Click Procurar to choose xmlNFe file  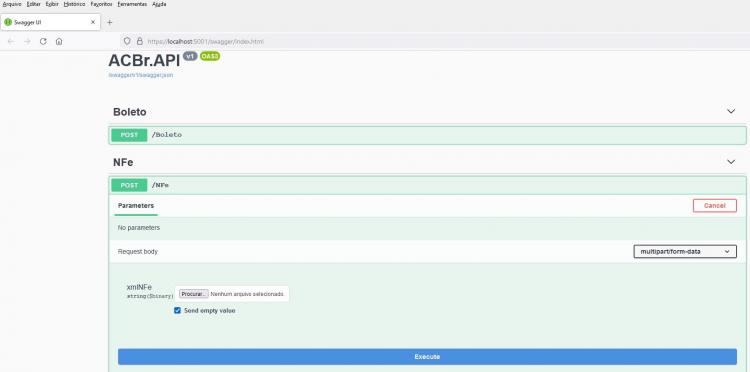[194, 294]
